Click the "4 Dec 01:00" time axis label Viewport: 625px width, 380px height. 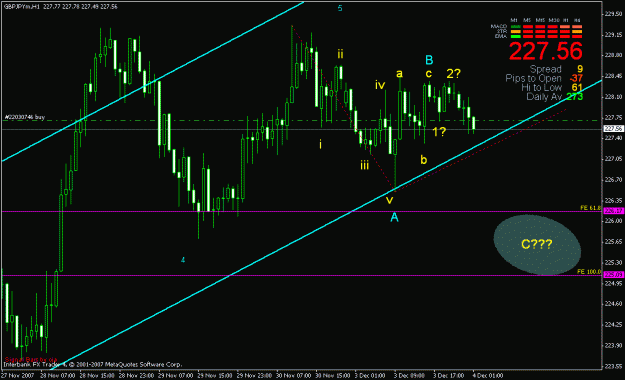[487, 376]
